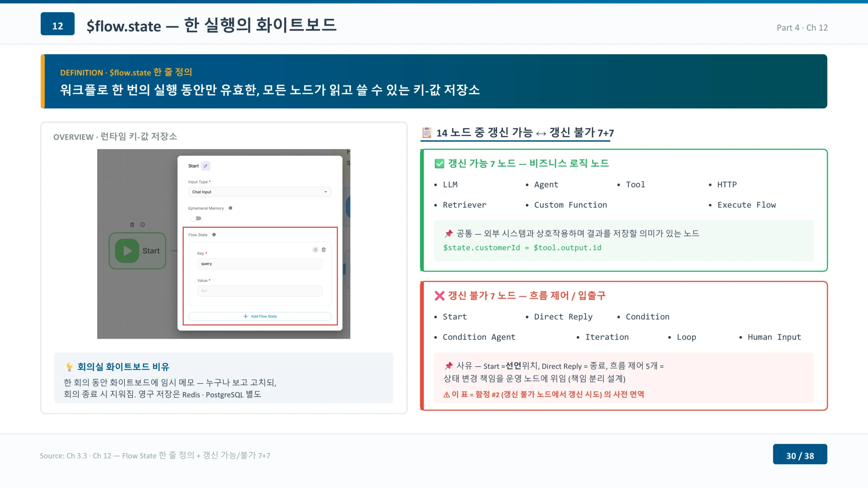Click the $flow.state slide title
This screenshot has width=868, height=488.
[x=211, y=25]
